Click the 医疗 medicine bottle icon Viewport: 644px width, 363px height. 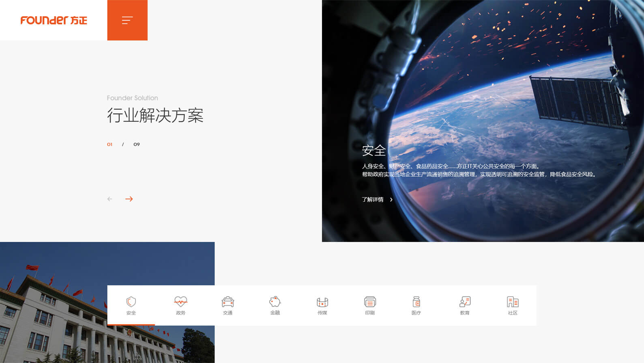pyautogui.click(x=416, y=302)
